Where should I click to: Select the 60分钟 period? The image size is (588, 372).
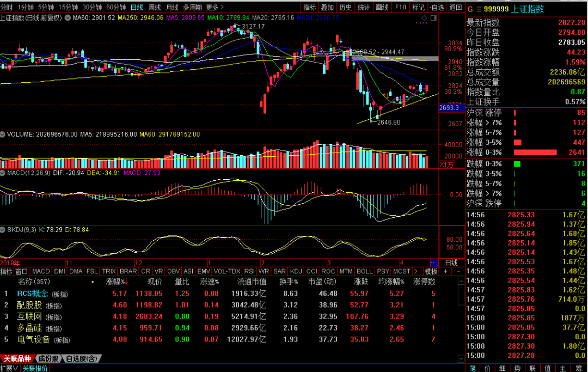pos(116,7)
